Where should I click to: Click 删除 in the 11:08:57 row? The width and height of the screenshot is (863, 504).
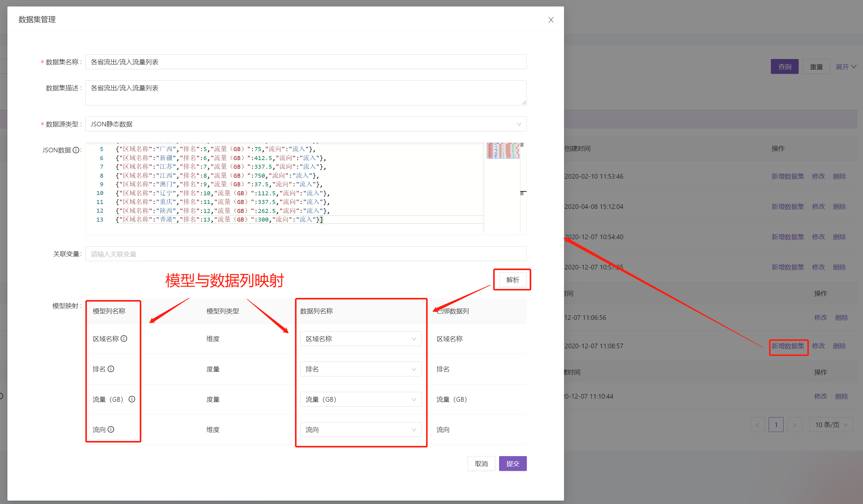[x=840, y=346]
